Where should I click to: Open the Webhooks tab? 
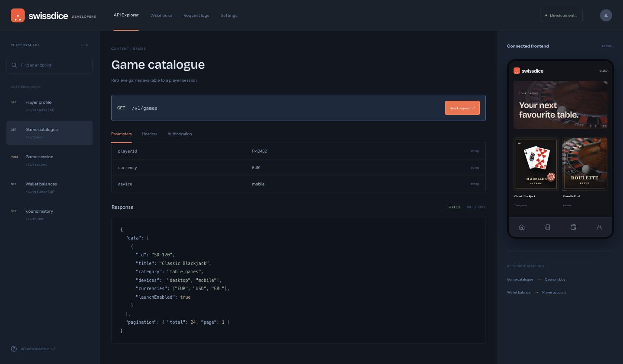coord(161,16)
